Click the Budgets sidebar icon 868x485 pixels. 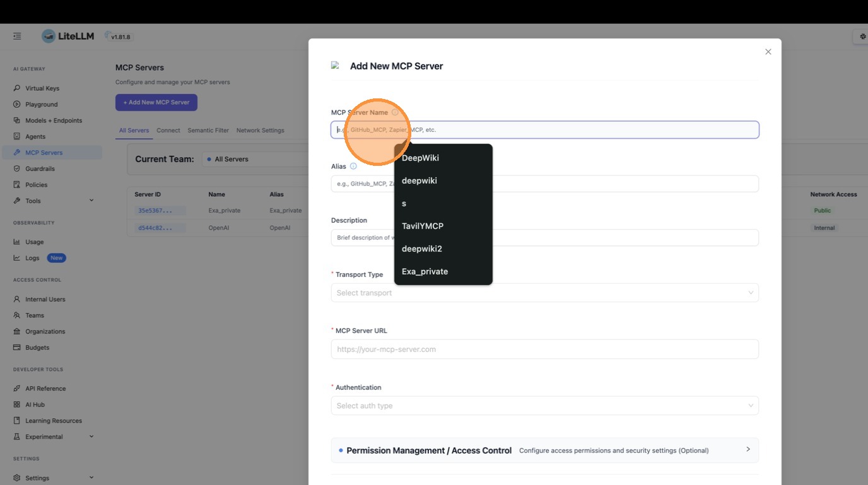tap(17, 348)
